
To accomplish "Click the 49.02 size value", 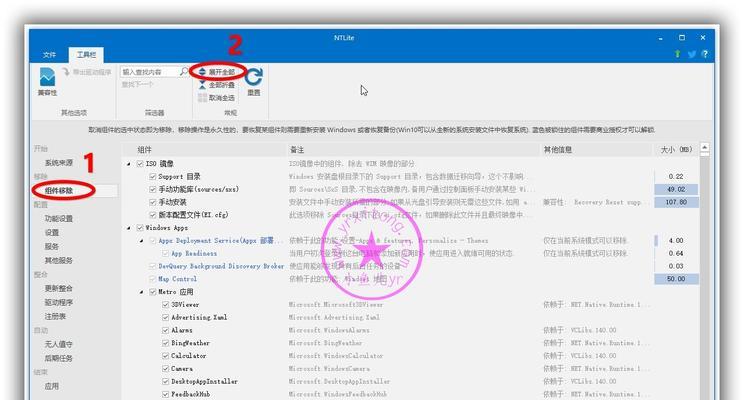I will (676, 189).
